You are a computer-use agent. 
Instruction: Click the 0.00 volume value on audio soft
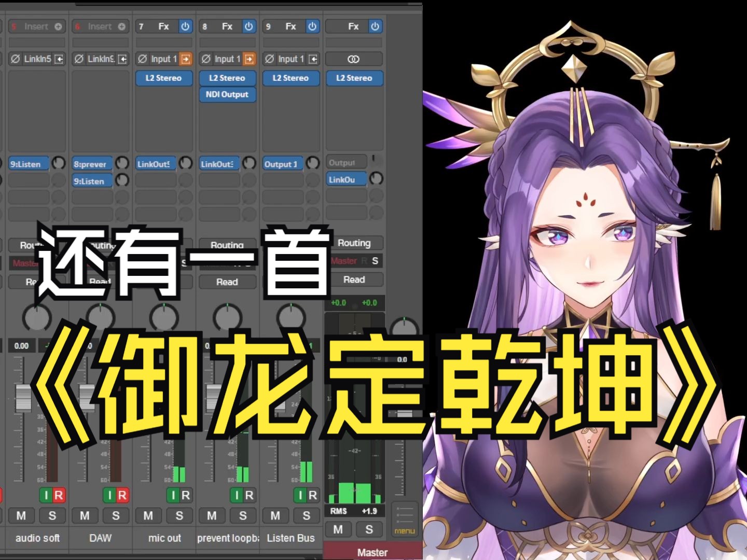coord(21,346)
